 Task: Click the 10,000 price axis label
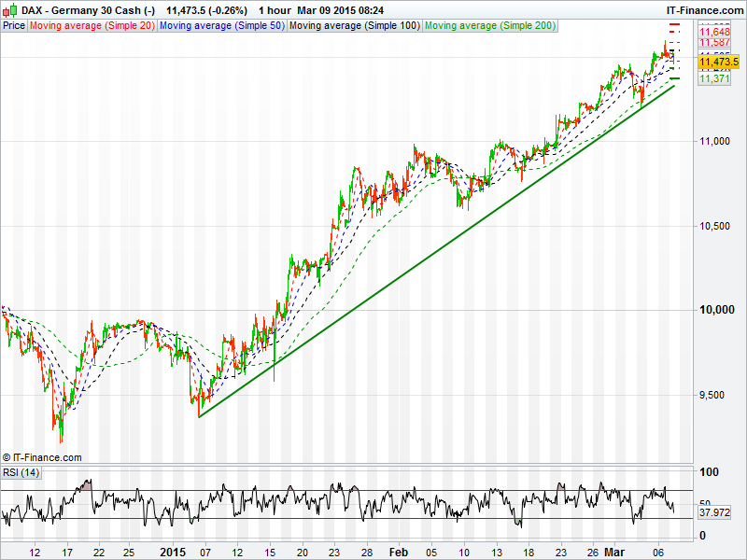click(x=716, y=310)
